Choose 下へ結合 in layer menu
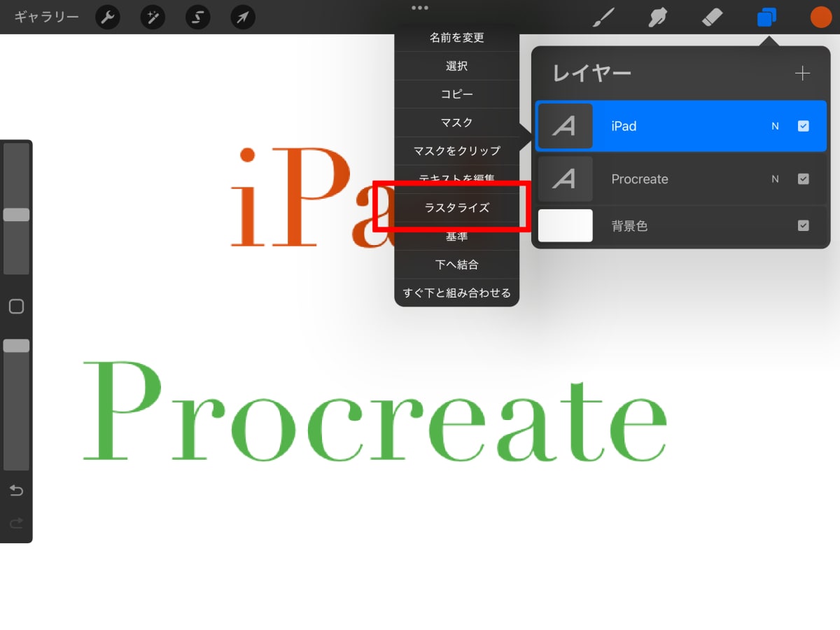Image resolution: width=840 pixels, height=630 pixels. (x=457, y=265)
